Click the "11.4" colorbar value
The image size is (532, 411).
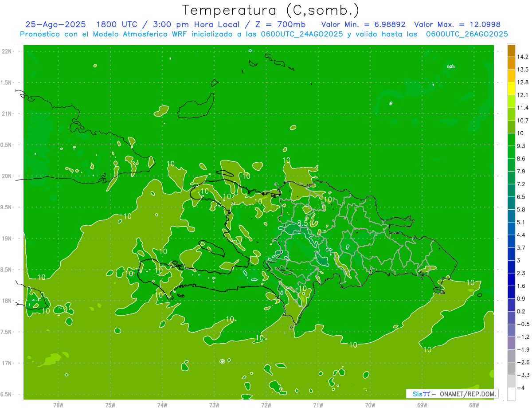coord(523,108)
